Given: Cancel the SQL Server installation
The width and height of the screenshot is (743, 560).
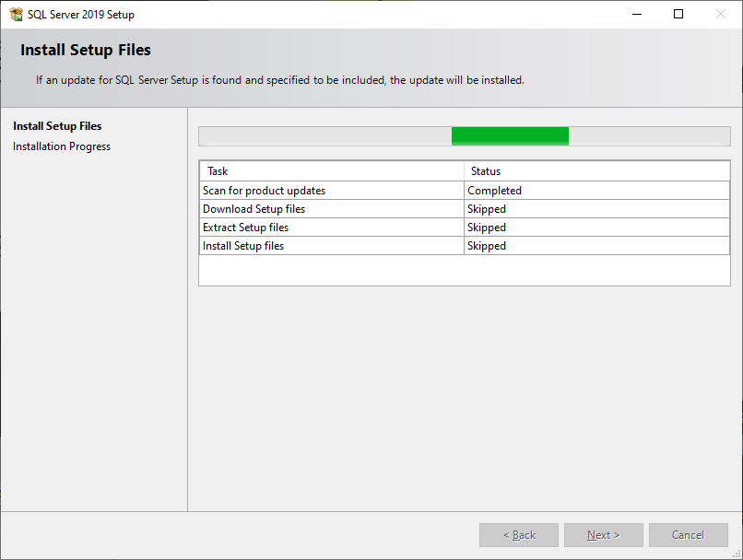Looking at the screenshot, I should [688, 535].
